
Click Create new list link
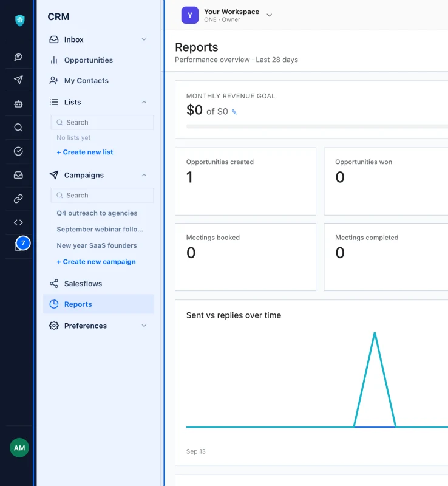click(x=85, y=152)
